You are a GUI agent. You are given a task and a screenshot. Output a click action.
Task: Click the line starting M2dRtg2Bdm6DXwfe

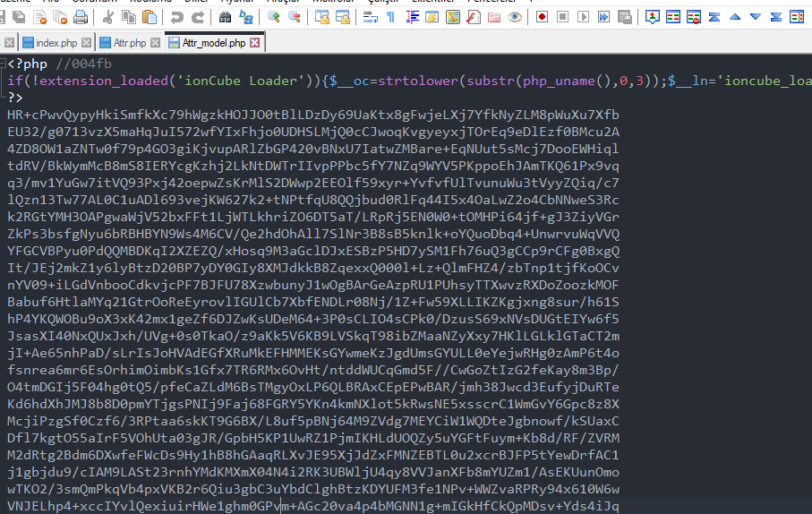pos(313,455)
